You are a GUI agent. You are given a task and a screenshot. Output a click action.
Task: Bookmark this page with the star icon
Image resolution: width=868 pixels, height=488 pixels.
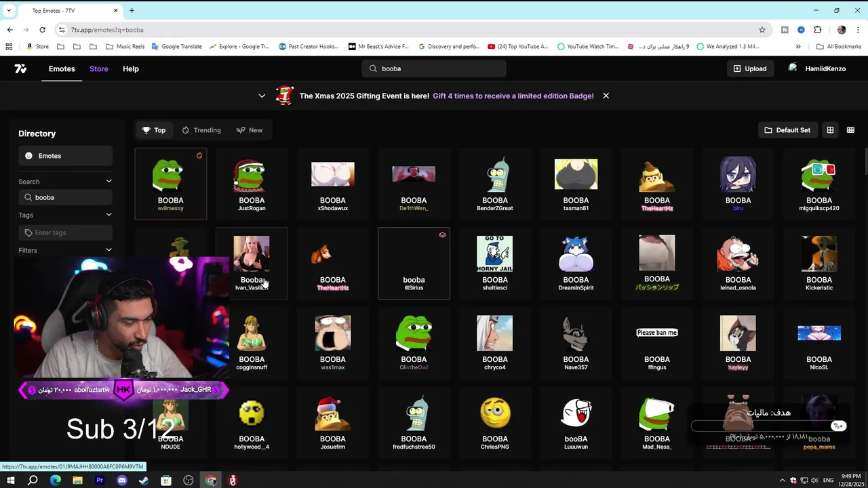click(x=762, y=30)
